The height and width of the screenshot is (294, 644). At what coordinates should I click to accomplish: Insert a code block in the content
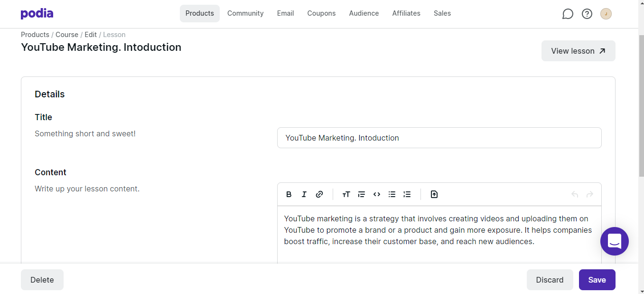[x=377, y=194]
